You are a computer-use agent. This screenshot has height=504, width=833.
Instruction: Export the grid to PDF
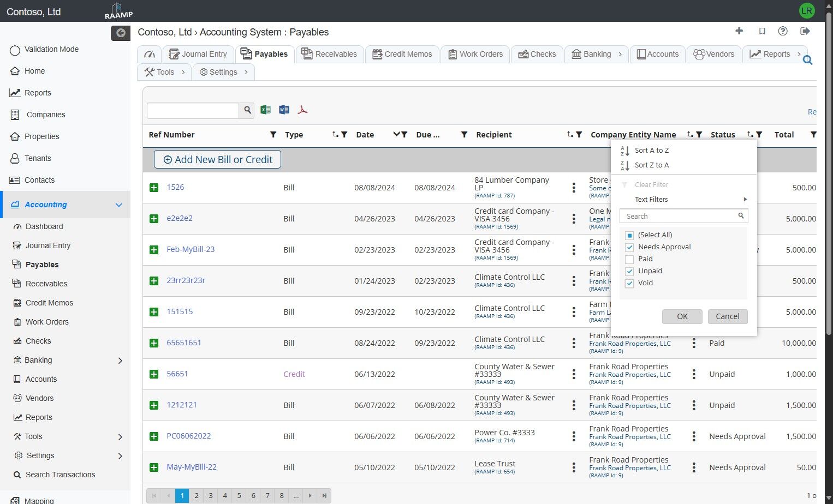[x=302, y=110]
